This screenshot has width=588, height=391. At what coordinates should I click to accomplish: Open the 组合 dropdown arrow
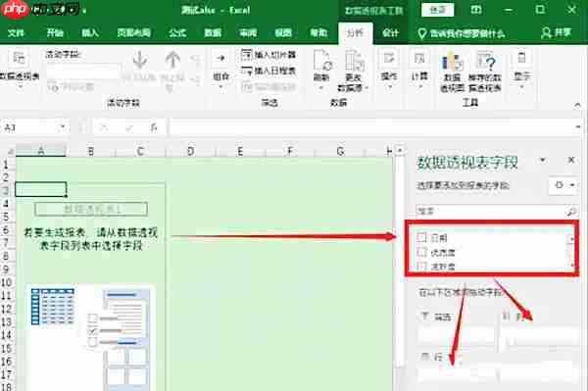point(220,87)
